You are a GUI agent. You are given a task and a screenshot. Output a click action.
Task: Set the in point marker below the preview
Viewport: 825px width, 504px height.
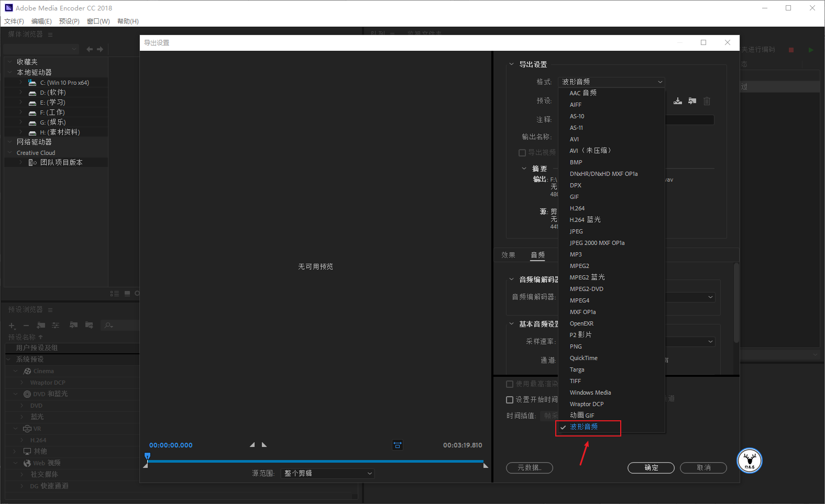[252, 445]
